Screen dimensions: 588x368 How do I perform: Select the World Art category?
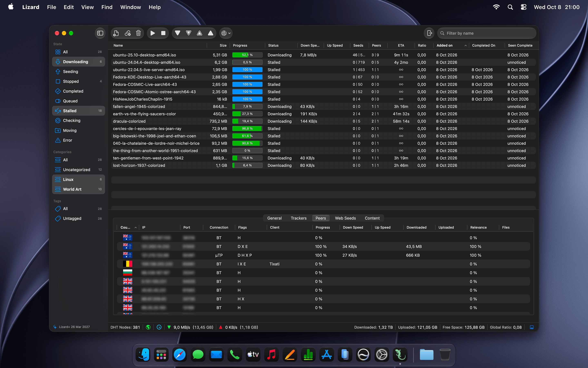click(x=78, y=189)
